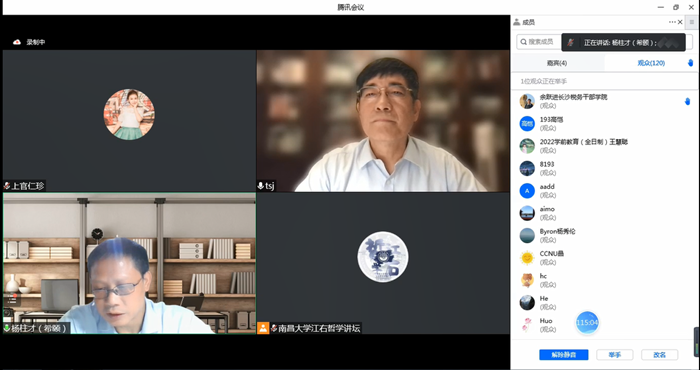
Task: Click the muted microphone icon in speaking banner
Action: pyautogui.click(x=571, y=42)
